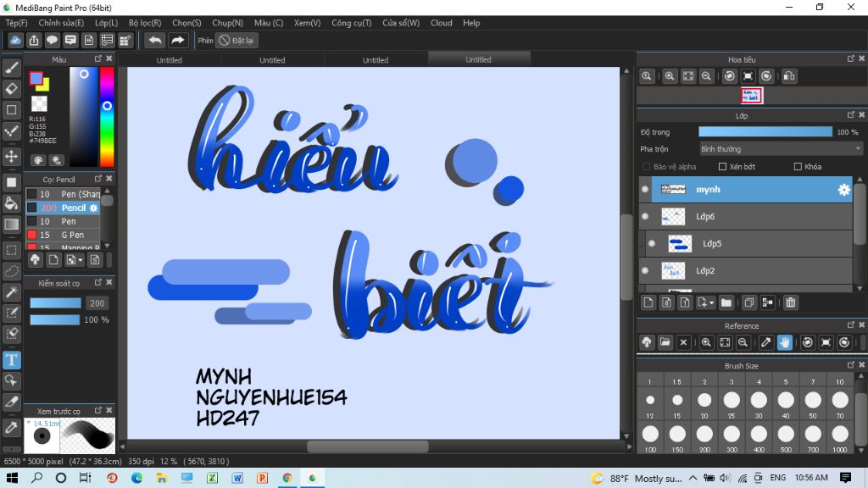Click the navigator preview thumbnail
The image size is (868, 488).
tap(751, 96)
